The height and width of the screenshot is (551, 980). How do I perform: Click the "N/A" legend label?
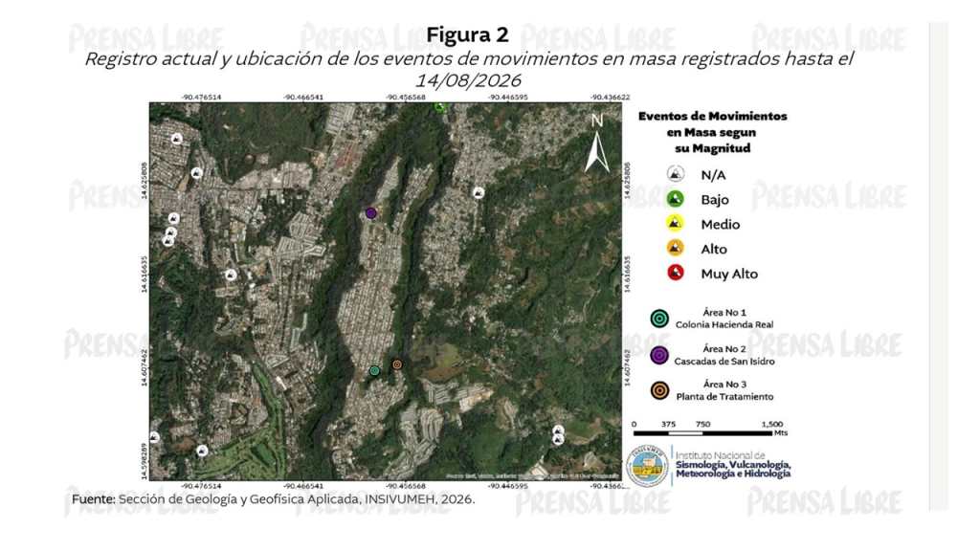713,175
